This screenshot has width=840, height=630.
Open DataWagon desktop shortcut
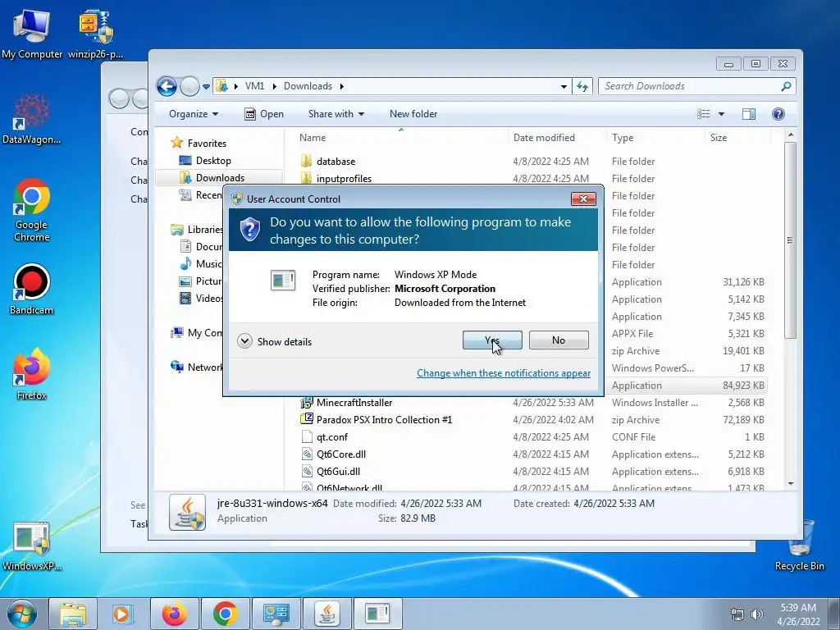pos(32,119)
